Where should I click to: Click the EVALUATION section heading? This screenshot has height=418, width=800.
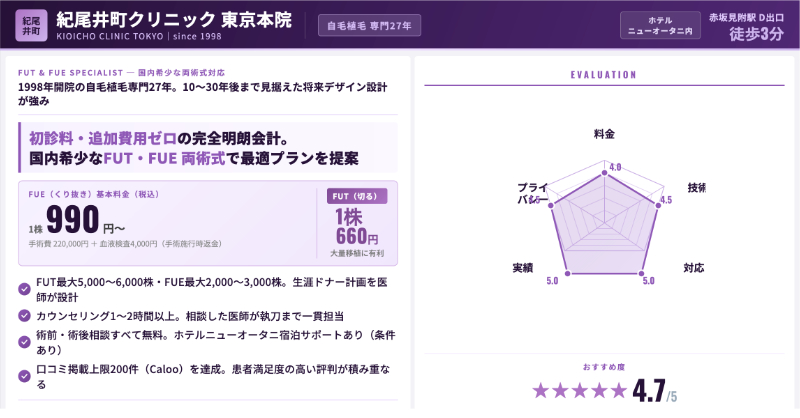604,74
